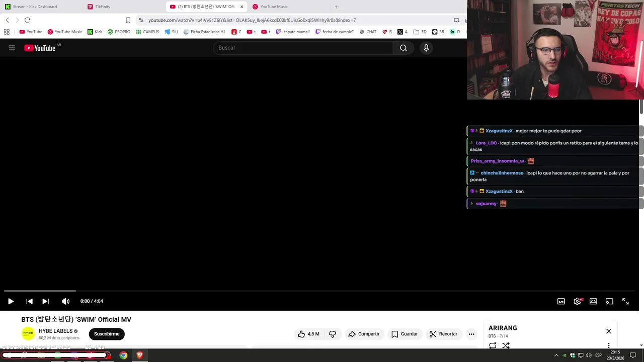Close the BTS SWIM tab
The width and height of the screenshot is (644, 362).
click(242, 7)
